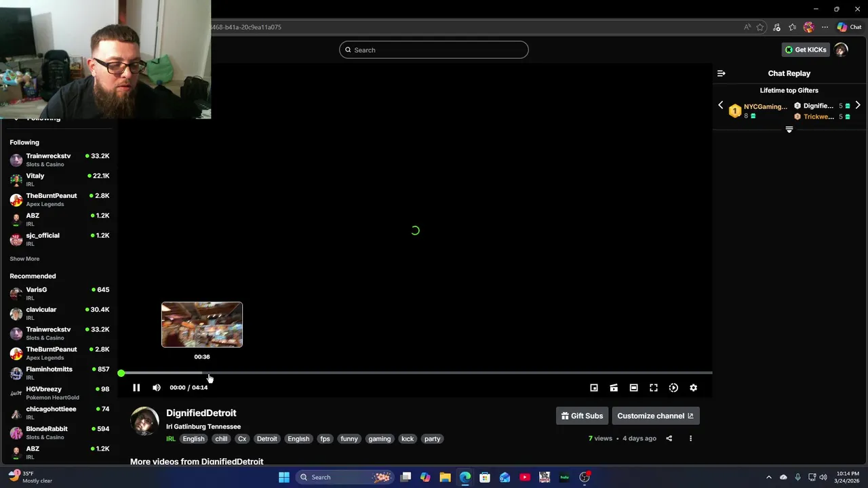
Task: Click the party tag
Action: point(432,439)
